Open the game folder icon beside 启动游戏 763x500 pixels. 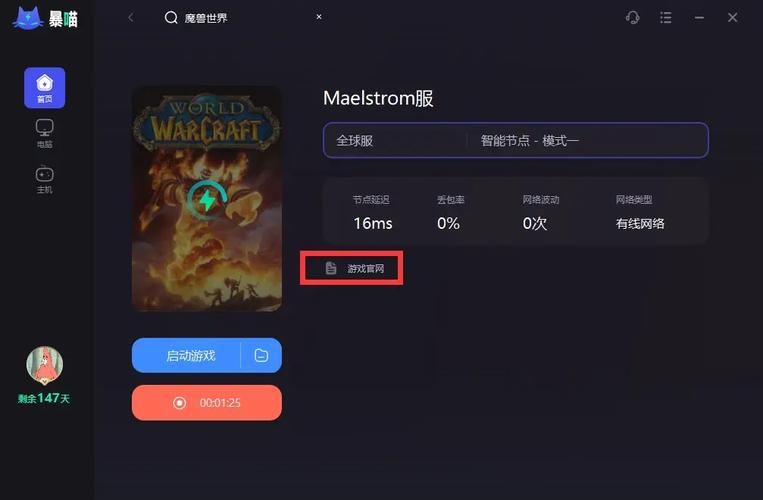tap(261, 356)
